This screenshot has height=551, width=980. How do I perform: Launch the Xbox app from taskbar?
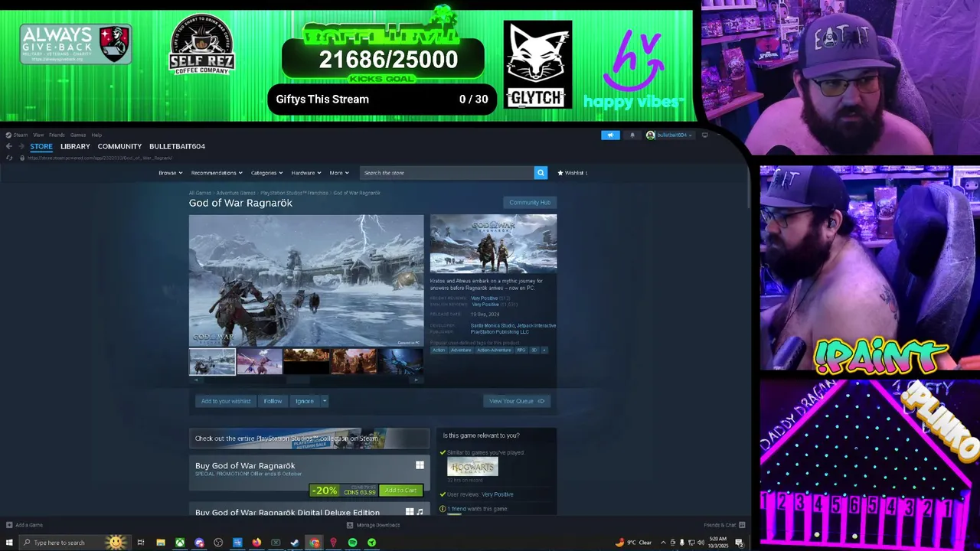180,543
